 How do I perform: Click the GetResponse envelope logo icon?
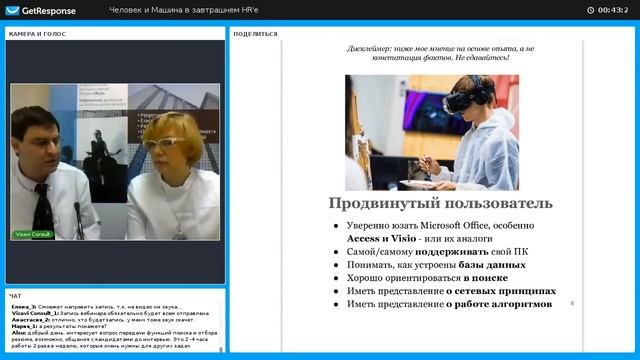point(12,10)
